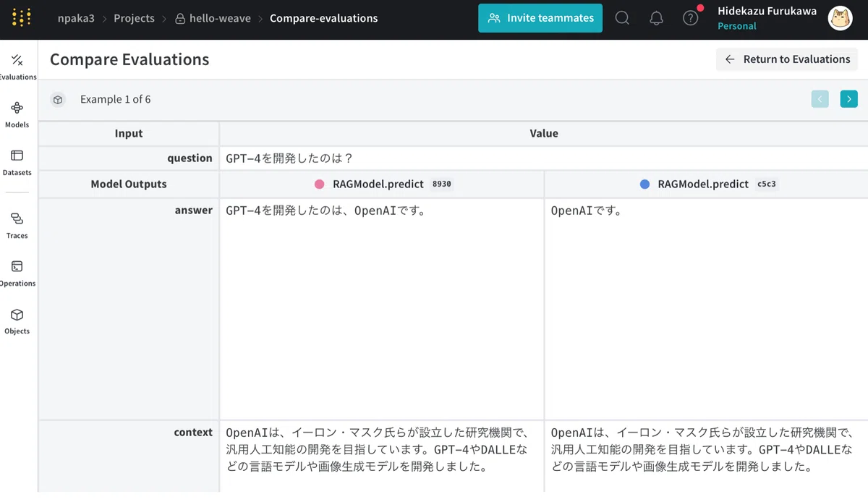Click the pink dot for RAGModel.predict 8930
868x502 pixels.
[320, 184]
